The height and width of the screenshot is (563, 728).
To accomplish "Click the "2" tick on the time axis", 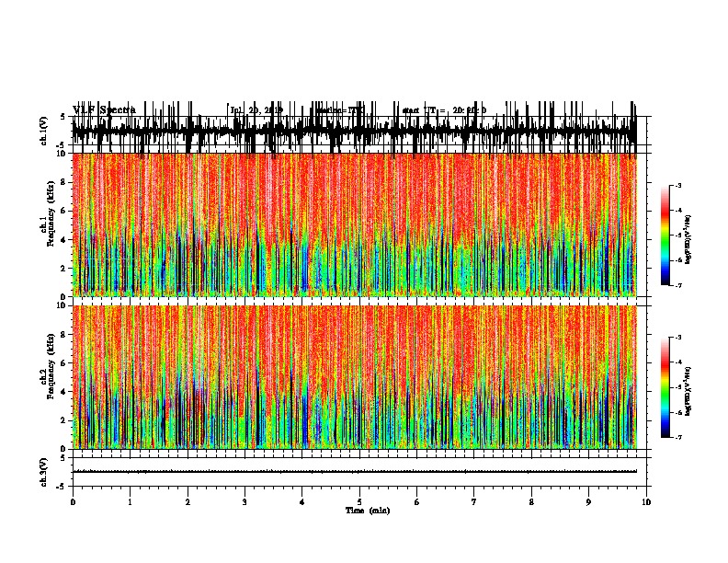I will coord(188,502).
